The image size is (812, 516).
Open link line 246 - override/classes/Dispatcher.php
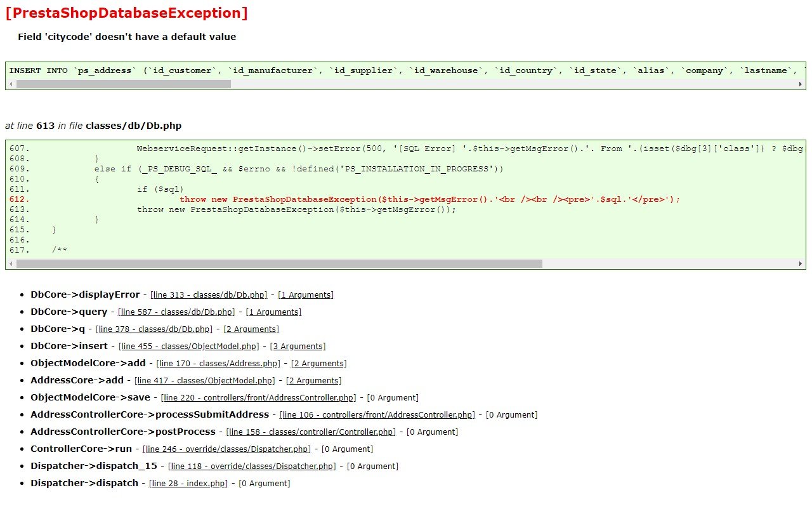click(226, 449)
